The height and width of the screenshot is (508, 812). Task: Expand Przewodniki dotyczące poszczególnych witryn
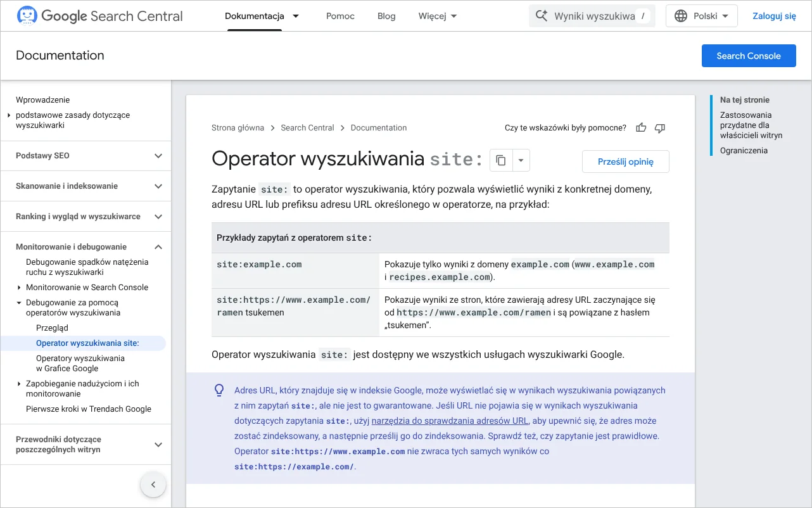pyautogui.click(x=158, y=445)
